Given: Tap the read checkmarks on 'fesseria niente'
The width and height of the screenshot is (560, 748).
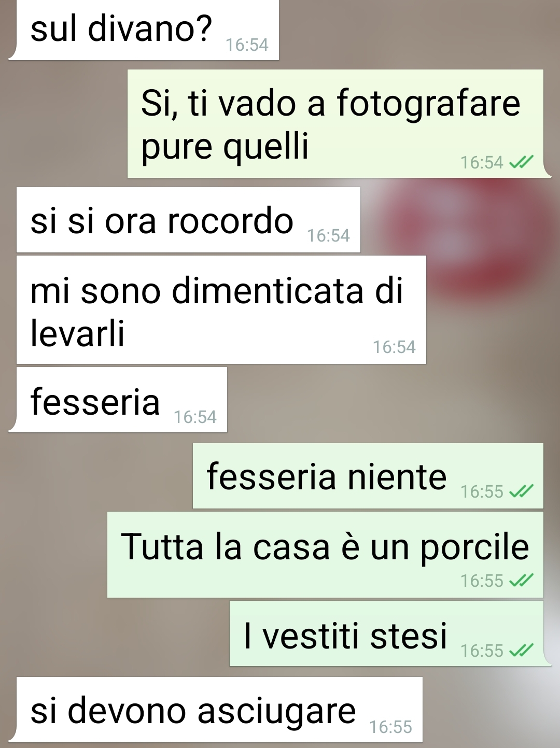Looking at the screenshot, I should (x=521, y=491).
